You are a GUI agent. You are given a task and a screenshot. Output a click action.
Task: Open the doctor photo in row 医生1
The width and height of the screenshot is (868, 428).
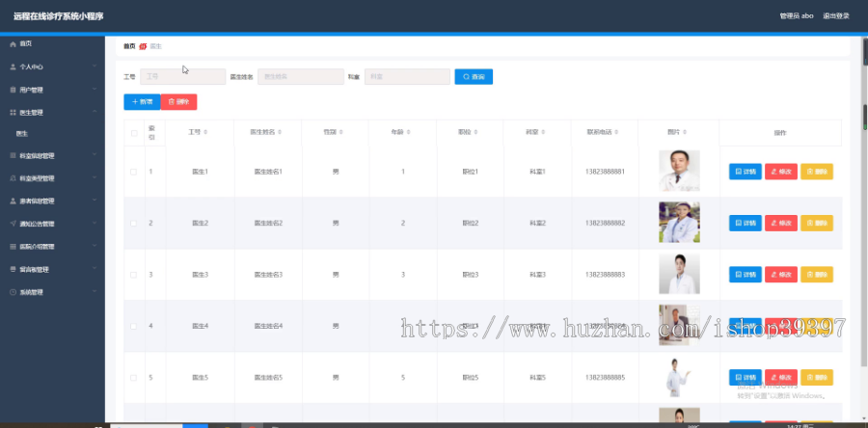point(679,171)
